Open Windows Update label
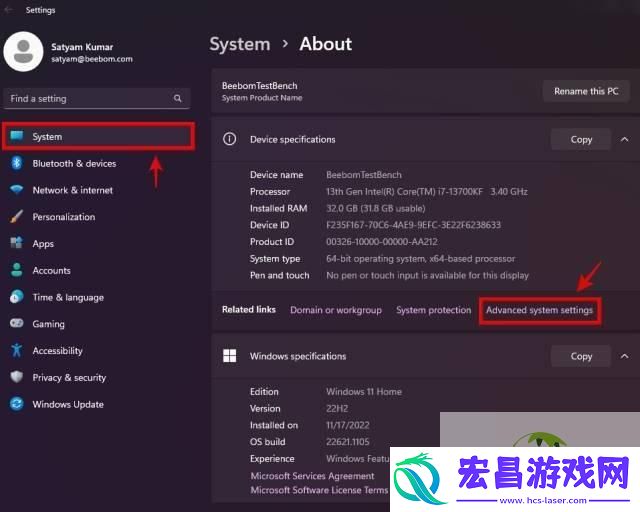 click(x=68, y=405)
